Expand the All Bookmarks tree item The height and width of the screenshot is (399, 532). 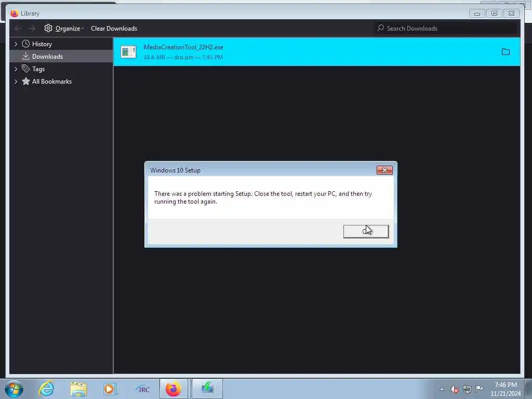click(16, 82)
